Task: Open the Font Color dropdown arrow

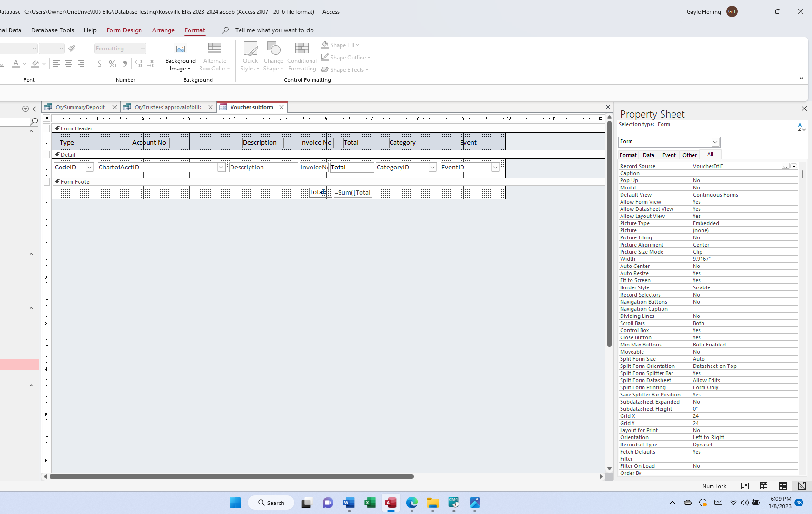Action: (23, 63)
